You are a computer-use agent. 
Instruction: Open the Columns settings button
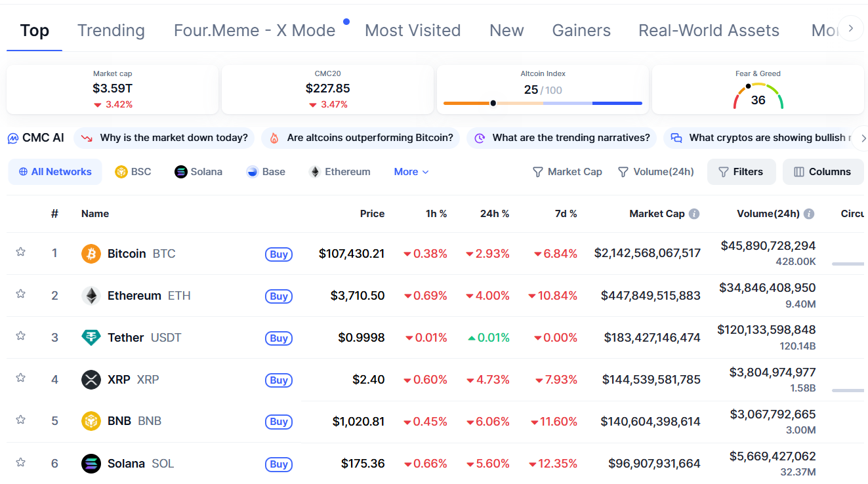(x=823, y=172)
